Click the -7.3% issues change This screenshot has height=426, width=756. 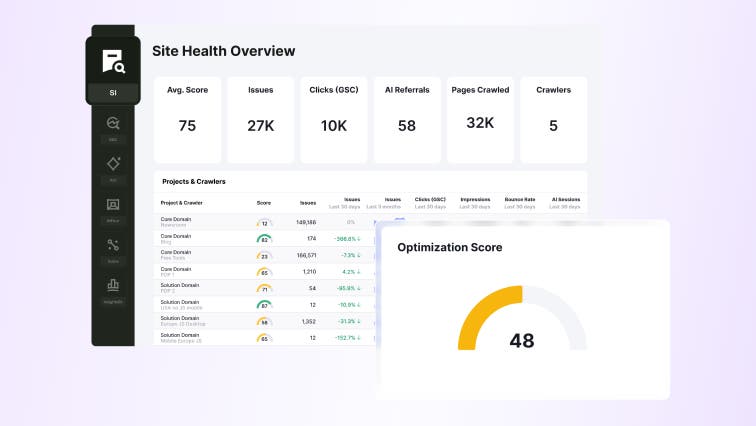point(351,255)
